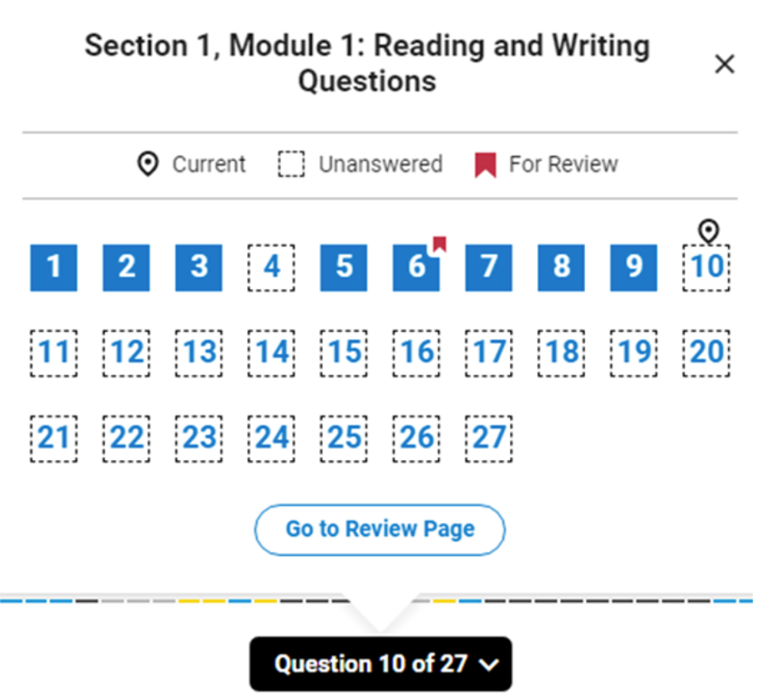This screenshot has height=697, width=784.
Task: Jump to question 24
Action: point(271,439)
